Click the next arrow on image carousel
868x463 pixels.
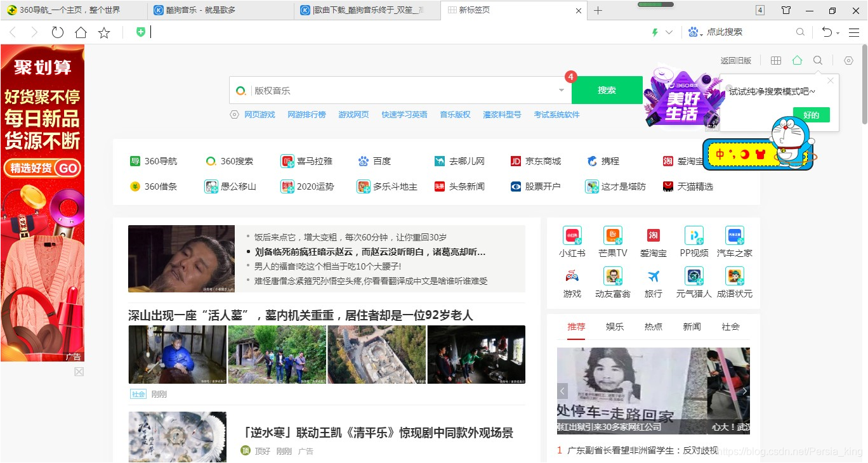coord(744,391)
